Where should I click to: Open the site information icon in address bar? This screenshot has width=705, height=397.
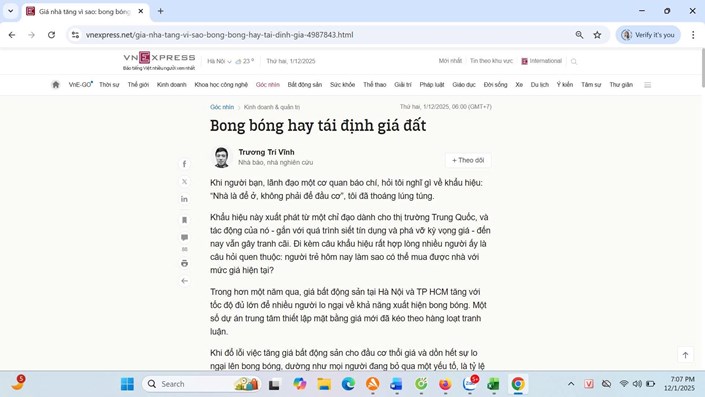coord(75,35)
